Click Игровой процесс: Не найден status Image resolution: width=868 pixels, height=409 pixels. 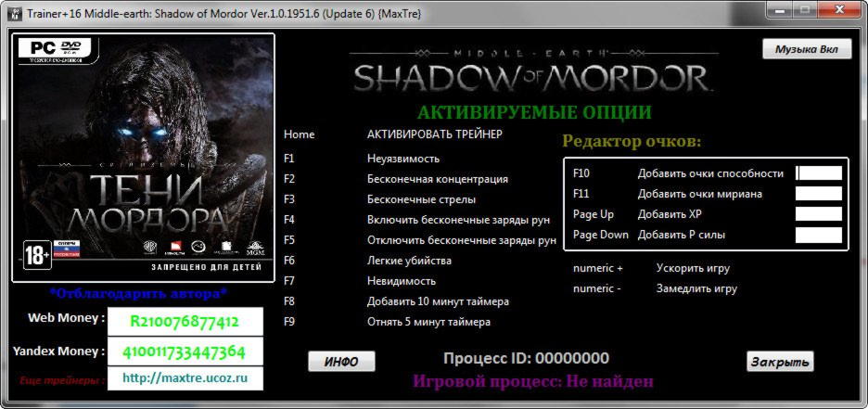click(533, 381)
